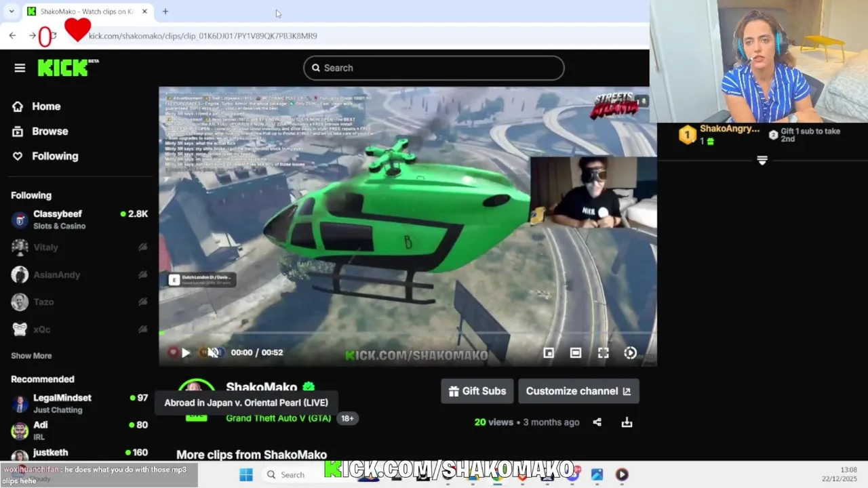Open playback speed settings on player
The height and width of the screenshot is (488, 868).
click(x=630, y=352)
